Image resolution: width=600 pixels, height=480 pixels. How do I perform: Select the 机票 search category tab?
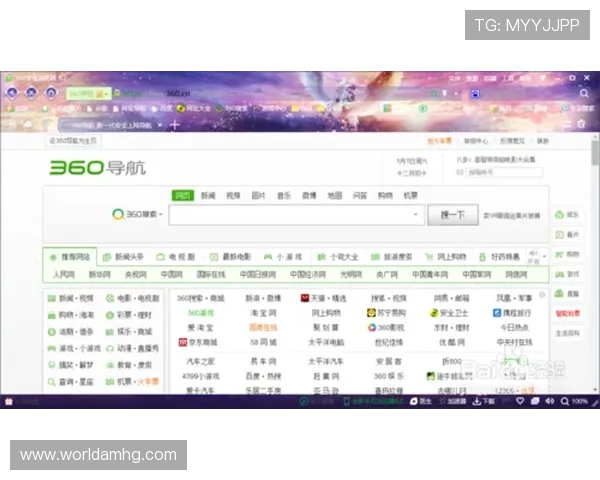click(x=411, y=196)
